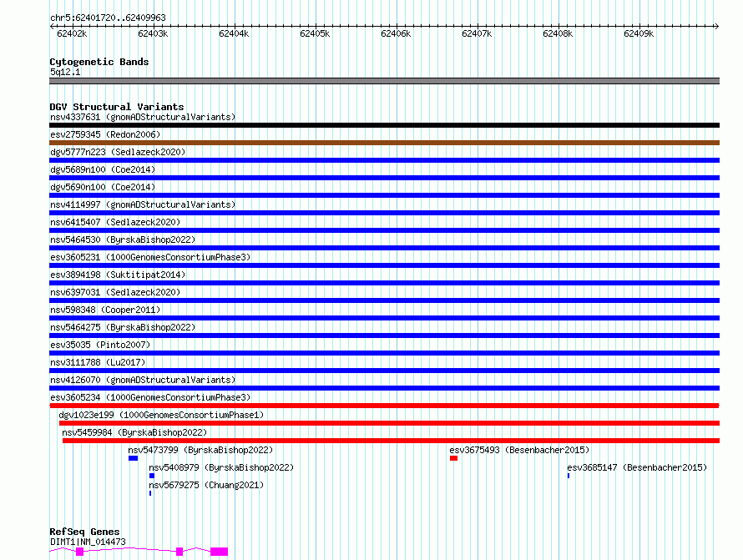The width and height of the screenshot is (743, 560).
Task: Select the red dgv1023e199 variant bar
Action: pos(388,423)
